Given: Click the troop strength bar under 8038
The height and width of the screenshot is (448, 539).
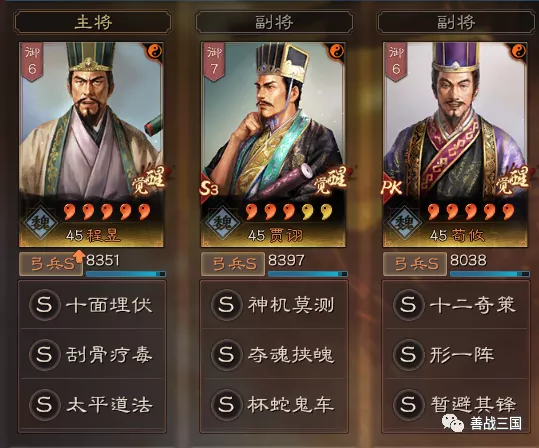Looking at the screenshot, I should pyautogui.click(x=490, y=274).
